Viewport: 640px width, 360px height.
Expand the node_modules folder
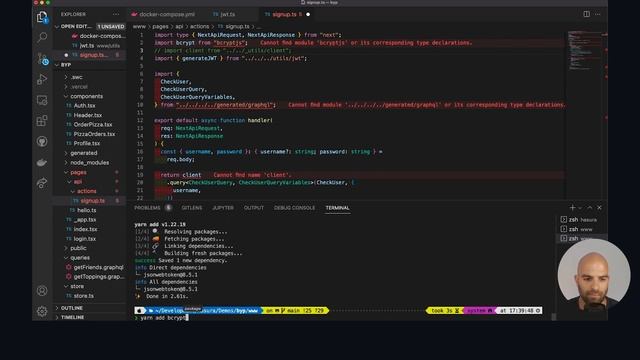(89, 162)
